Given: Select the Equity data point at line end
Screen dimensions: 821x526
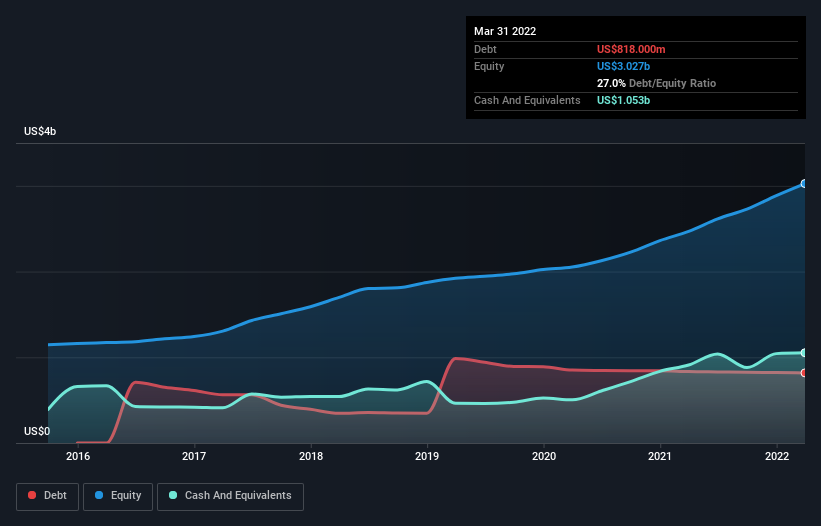Looking at the screenshot, I should point(804,184).
